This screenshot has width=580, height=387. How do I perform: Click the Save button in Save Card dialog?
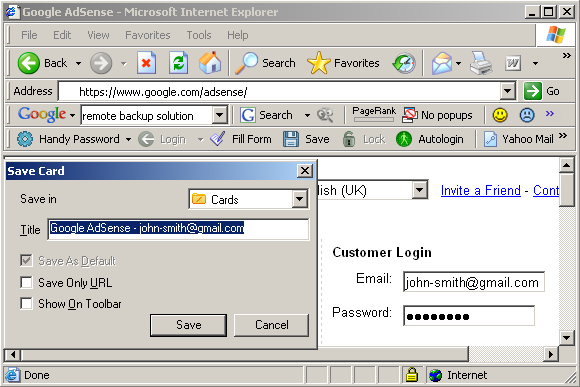189,325
